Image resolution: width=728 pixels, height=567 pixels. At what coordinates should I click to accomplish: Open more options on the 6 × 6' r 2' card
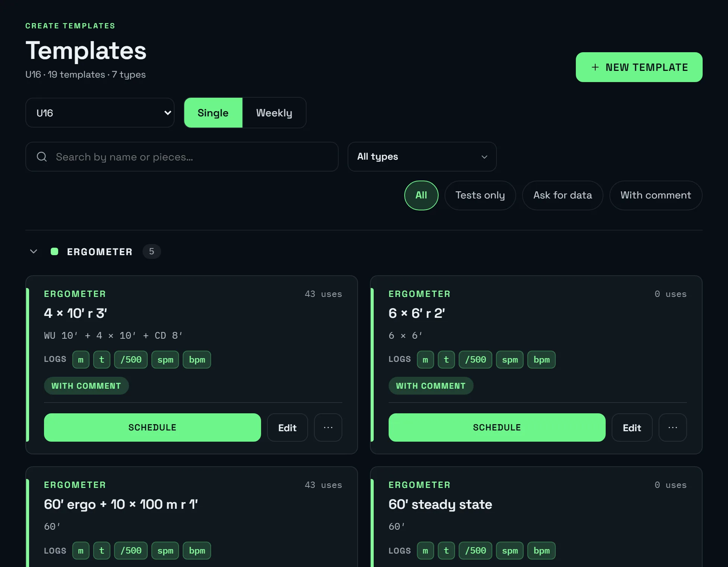click(x=673, y=427)
